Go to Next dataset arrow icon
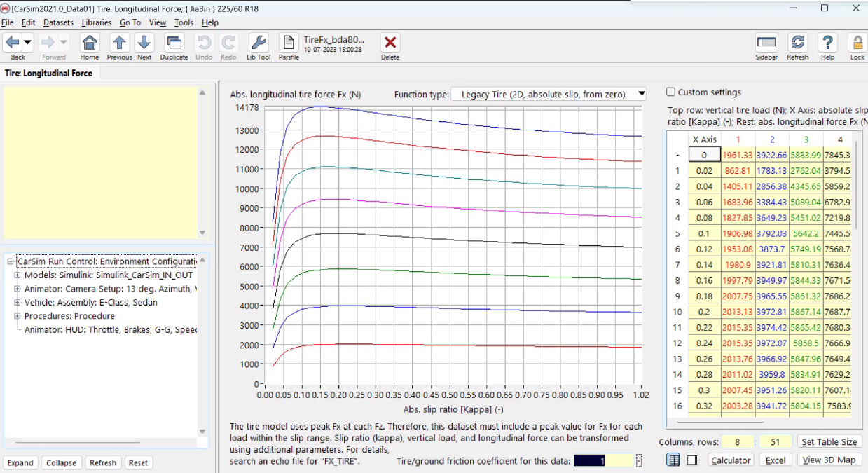Image resolution: width=868 pixels, height=473 pixels. point(144,43)
